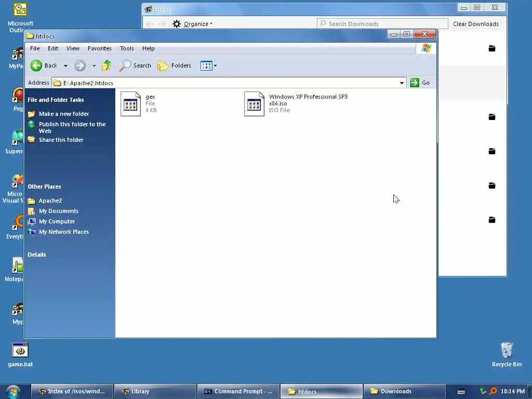532x399 pixels.
Task: Open the File menu
Action: (x=35, y=48)
